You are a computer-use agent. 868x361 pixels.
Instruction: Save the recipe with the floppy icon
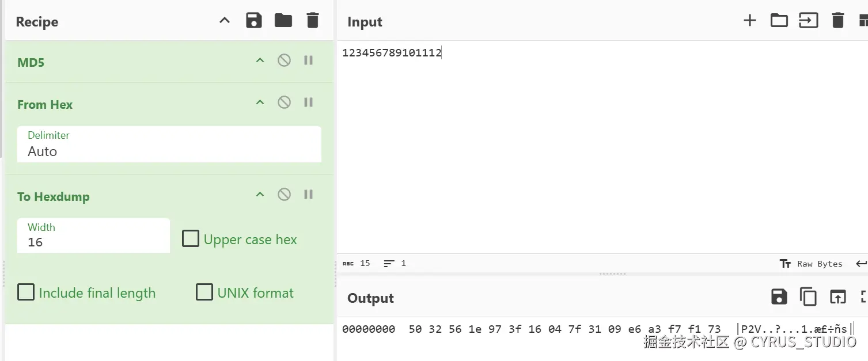[x=254, y=21]
